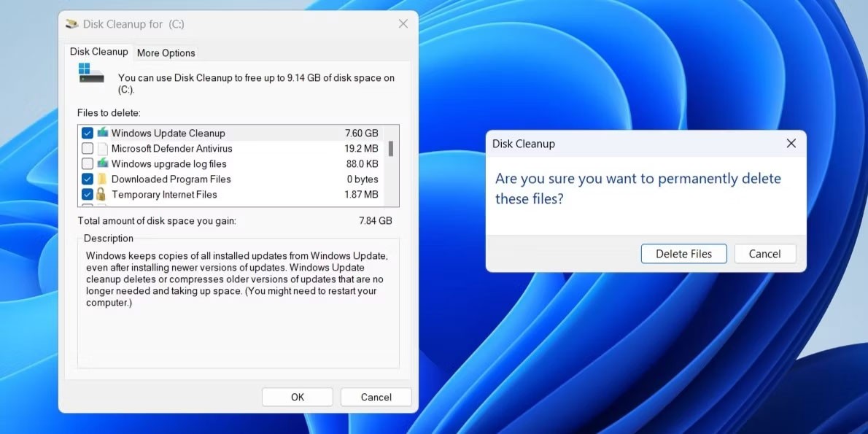Viewport: 868px width, 434px height.
Task: Click the Disk Cleanup title bar icon
Action: [x=71, y=24]
